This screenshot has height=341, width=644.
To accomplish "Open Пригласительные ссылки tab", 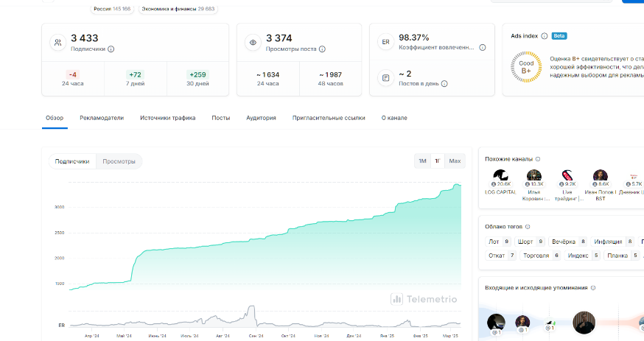I will (x=328, y=118).
